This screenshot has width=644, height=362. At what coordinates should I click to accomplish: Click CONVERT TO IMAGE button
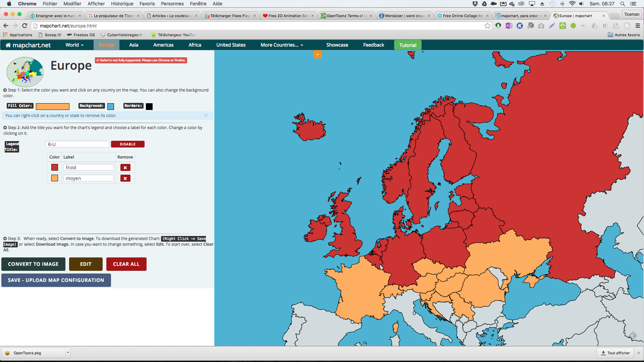[33, 264]
